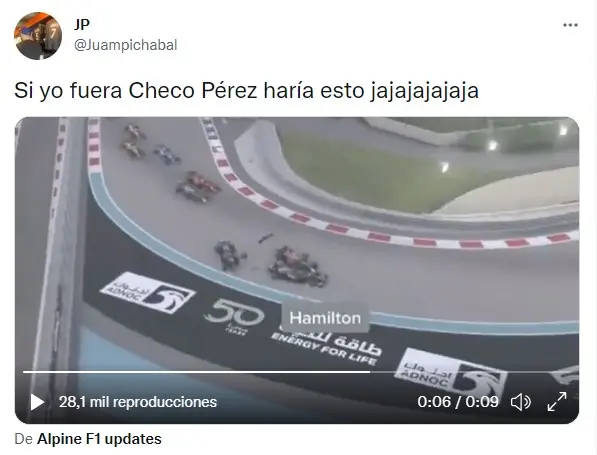Click the 28,1 mil reproducciones view count
This screenshot has width=597, height=455.
(x=138, y=402)
